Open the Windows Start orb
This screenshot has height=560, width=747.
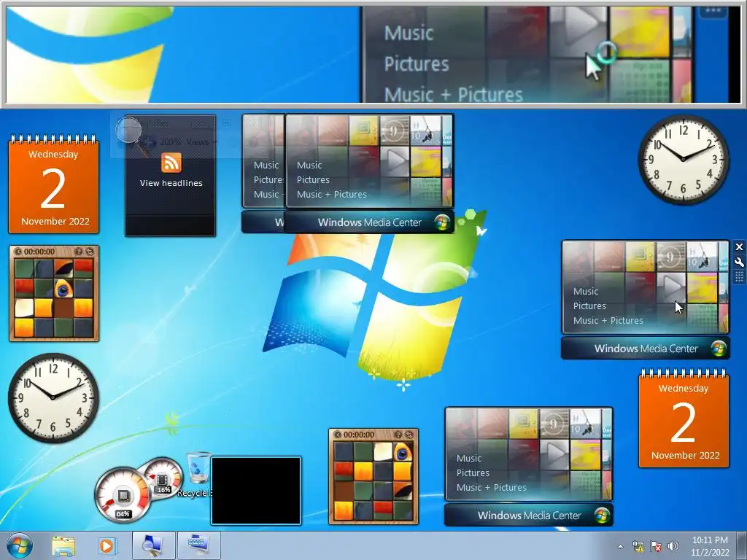click(20, 545)
